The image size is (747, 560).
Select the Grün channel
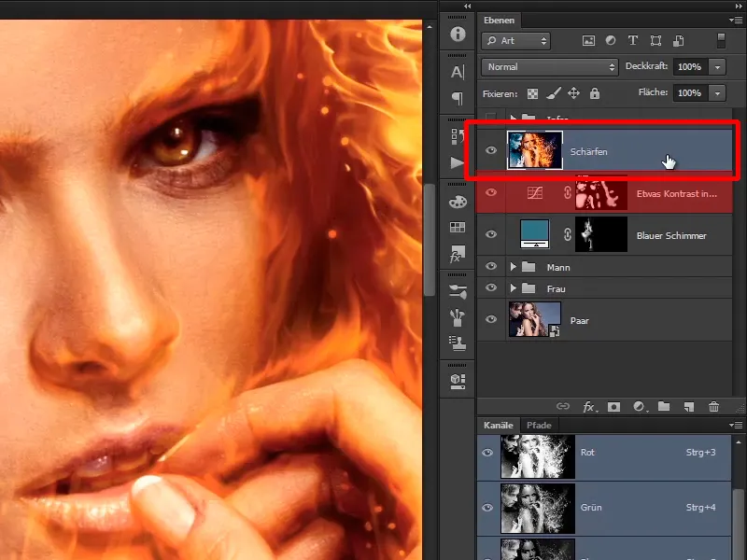(604, 508)
